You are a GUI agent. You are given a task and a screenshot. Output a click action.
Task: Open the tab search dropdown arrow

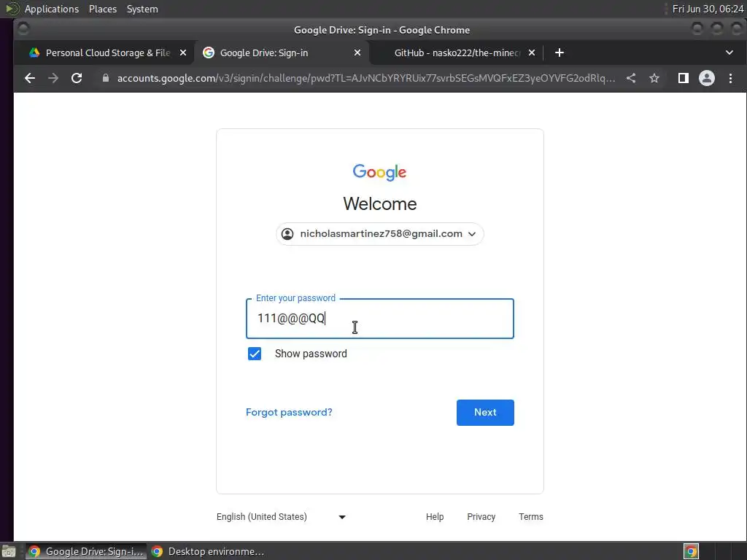pyautogui.click(x=729, y=52)
